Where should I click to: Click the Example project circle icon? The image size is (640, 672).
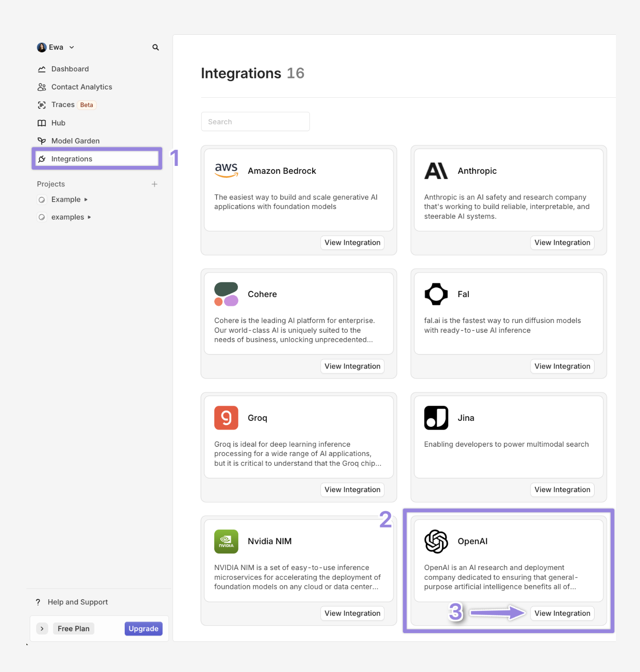coord(42,200)
